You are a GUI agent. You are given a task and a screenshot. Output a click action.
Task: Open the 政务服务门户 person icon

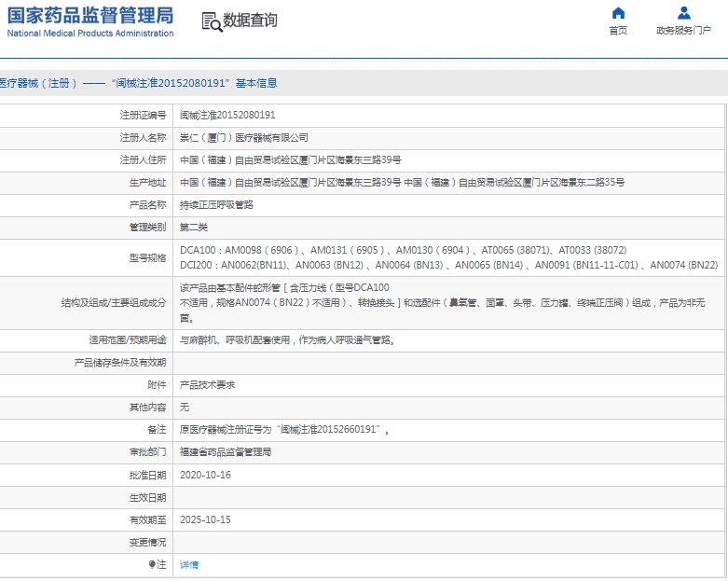(x=683, y=12)
